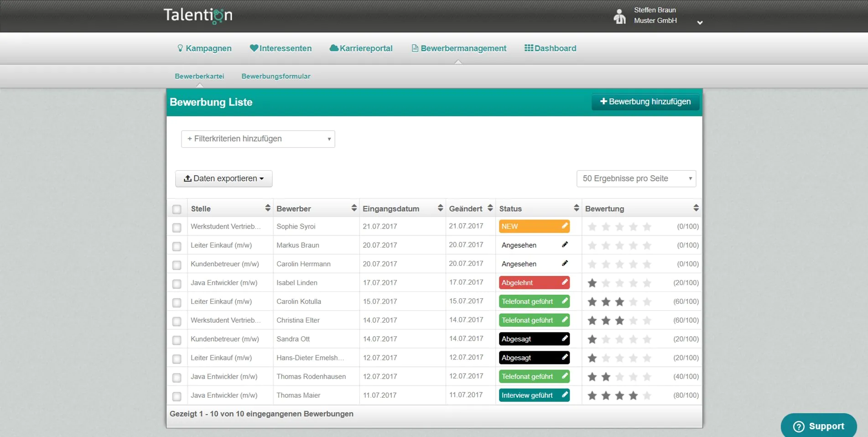This screenshot has height=437, width=868.
Task: Check the Carolin Kotulla row checkbox
Action: click(177, 302)
